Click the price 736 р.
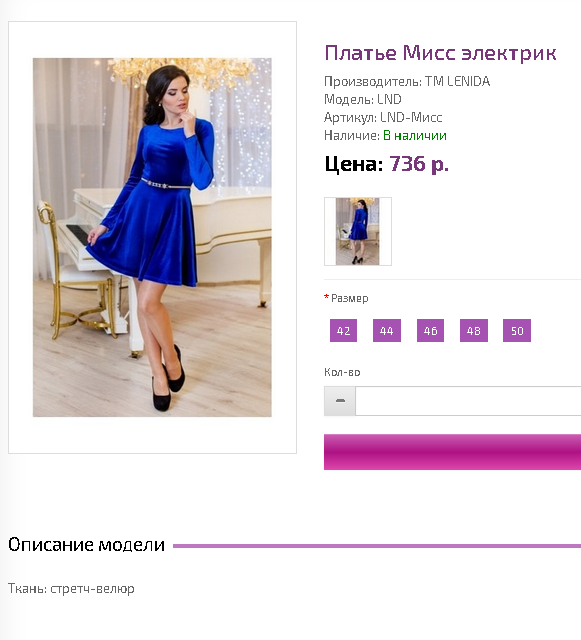 click(x=418, y=164)
